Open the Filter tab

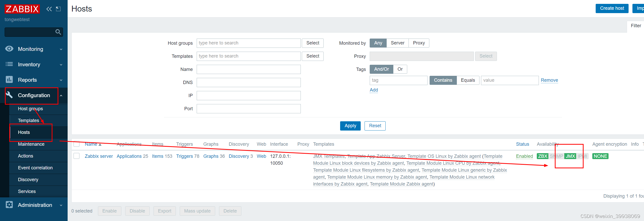click(636, 26)
